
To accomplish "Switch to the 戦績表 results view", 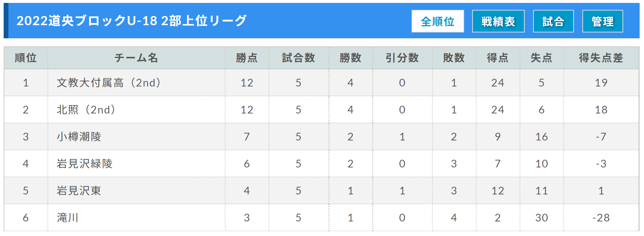I will pos(498,21).
